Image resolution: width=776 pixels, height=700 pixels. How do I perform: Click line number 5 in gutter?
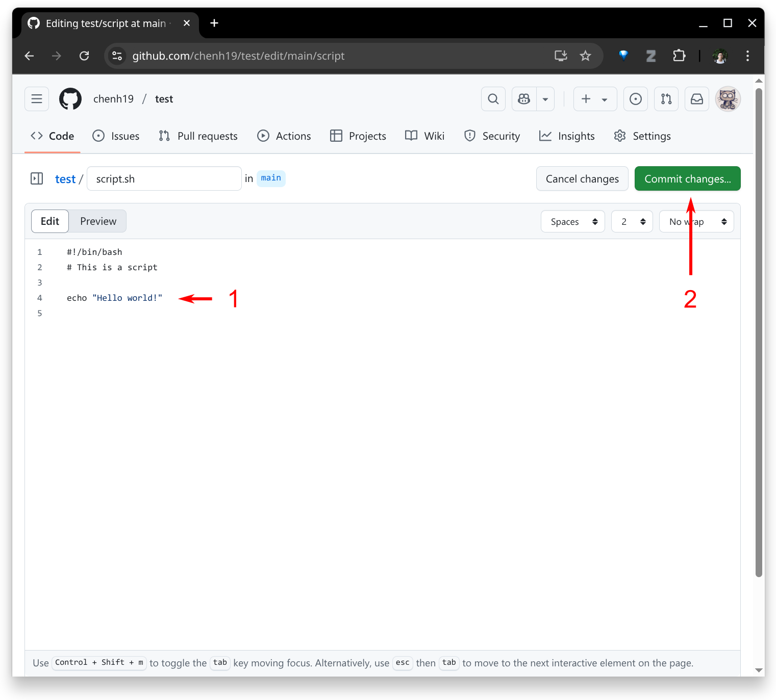point(40,313)
